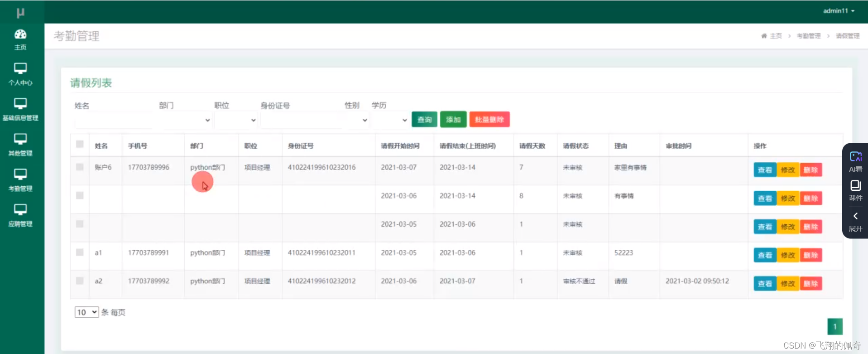Check the checkbox for row a2

click(80, 281)
